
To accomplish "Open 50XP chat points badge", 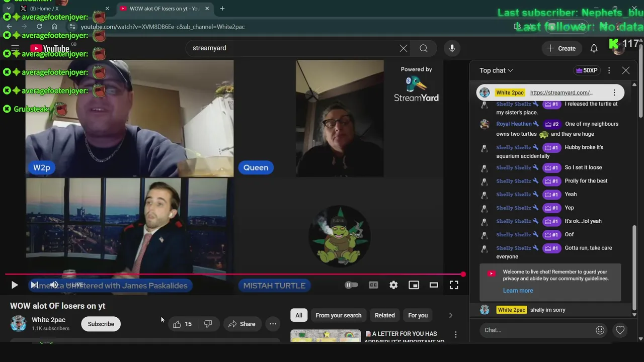I will [x=587, y=70].
